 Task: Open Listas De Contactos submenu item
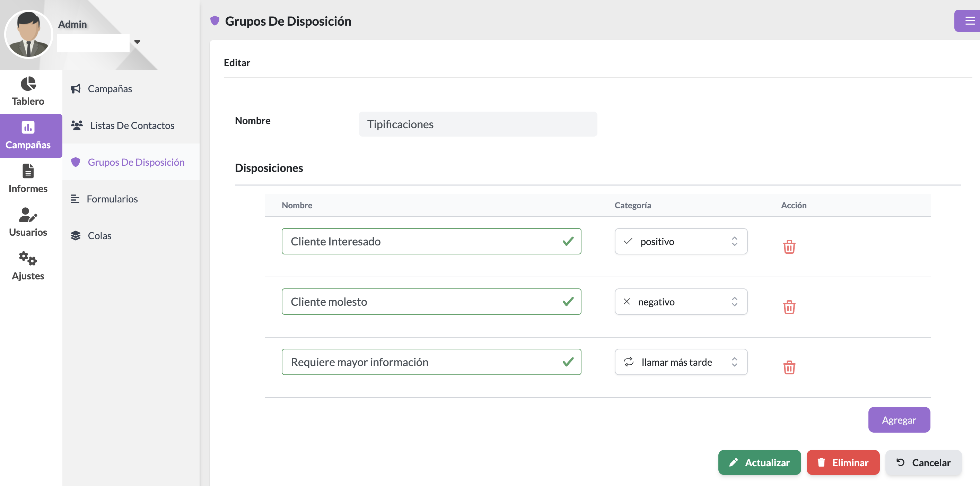click(132, 125)
